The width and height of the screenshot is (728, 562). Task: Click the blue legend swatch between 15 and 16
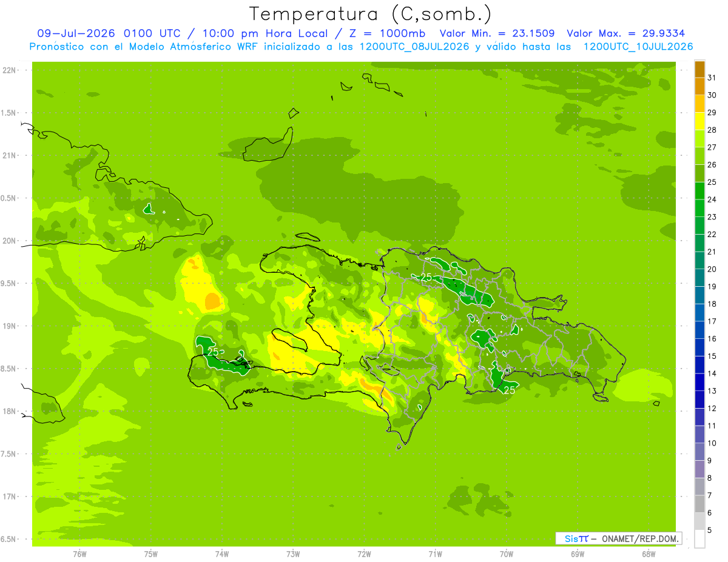click(700, 347)
